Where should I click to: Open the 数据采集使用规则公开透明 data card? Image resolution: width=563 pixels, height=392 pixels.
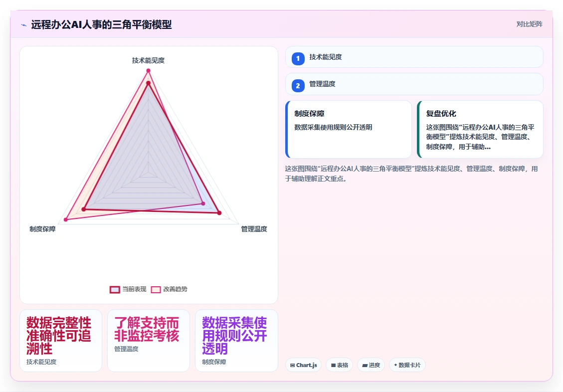click(236, 341)
